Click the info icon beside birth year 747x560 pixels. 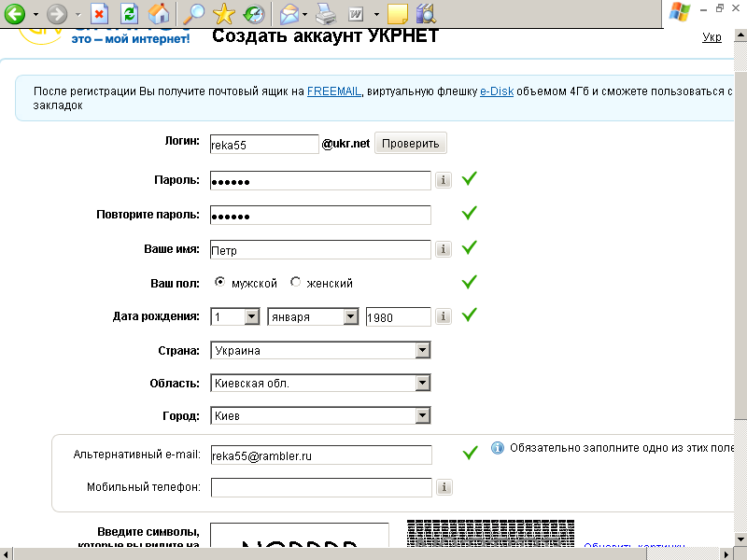tap(444, 316)
